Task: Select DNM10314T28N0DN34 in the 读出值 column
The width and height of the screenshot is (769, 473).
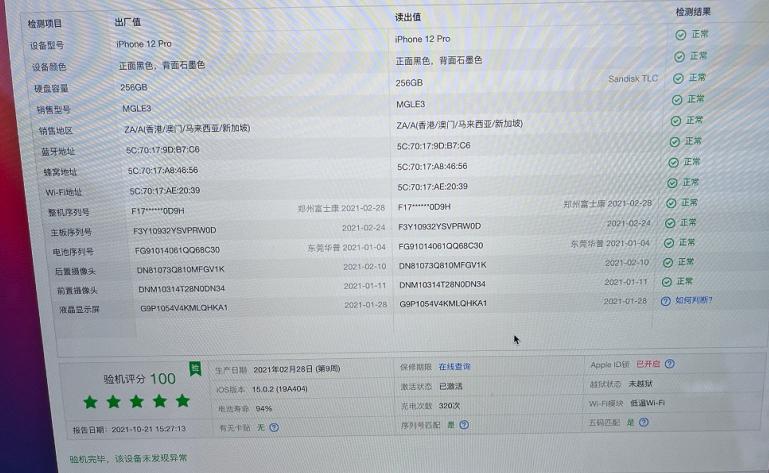Action: point(442,285)
